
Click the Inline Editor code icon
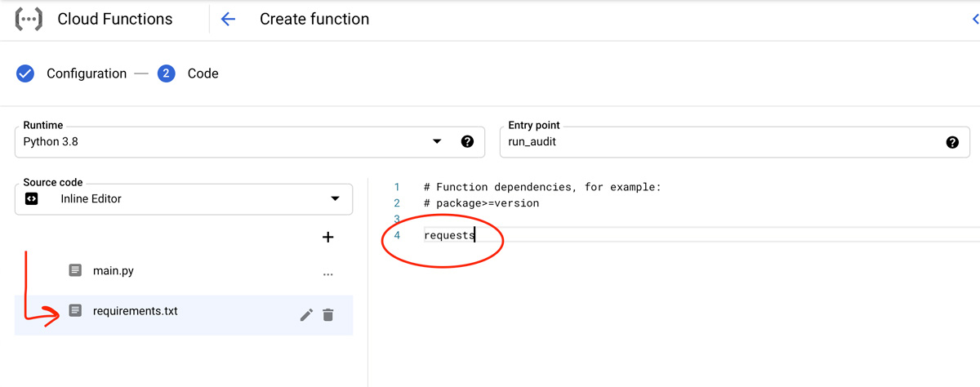[x=32, y=198]
